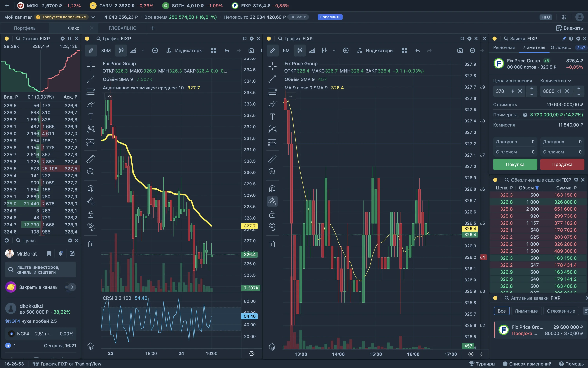Select ruler measure tool in 30M chart

91,159
